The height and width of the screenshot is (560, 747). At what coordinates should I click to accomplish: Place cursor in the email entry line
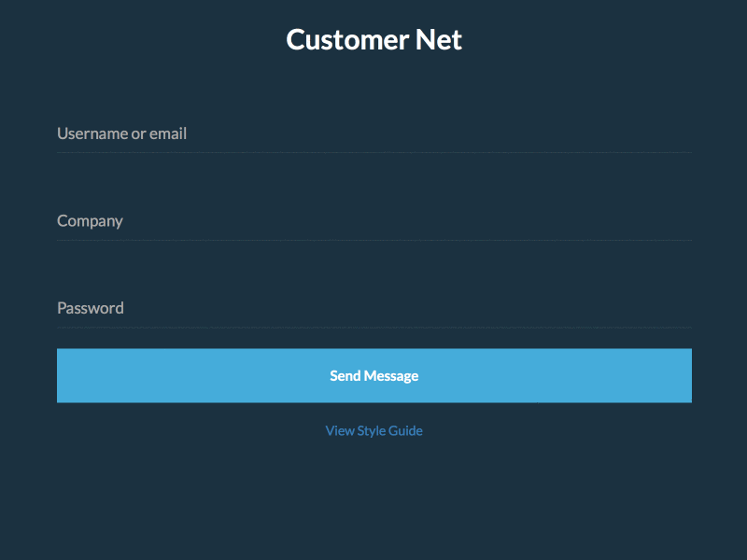coord(373,133)
